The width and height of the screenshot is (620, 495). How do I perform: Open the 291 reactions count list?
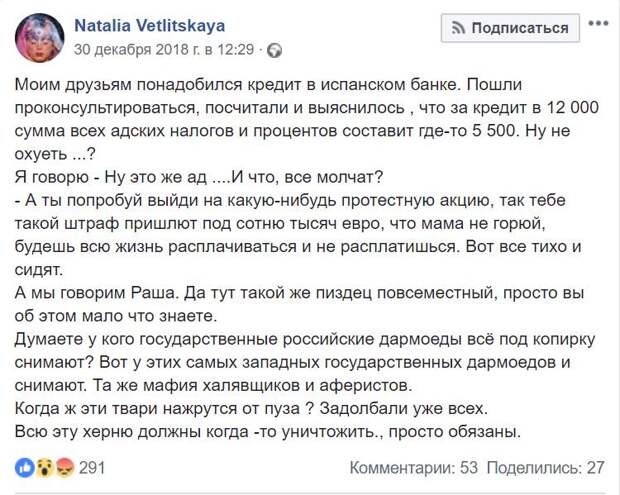click(x=92, y=468)
